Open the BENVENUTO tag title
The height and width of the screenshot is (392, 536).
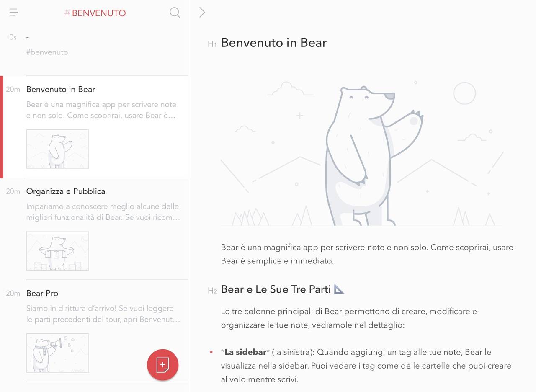click(x=95, y=13)
